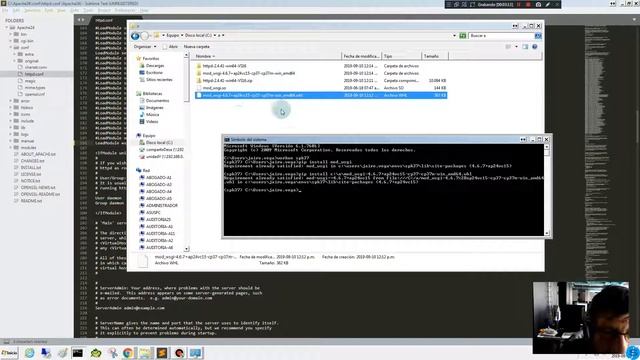Open the address bar history dropdown arrow
Screen dimensions: 640x360
pyautogui.click(x=454, y=36)
